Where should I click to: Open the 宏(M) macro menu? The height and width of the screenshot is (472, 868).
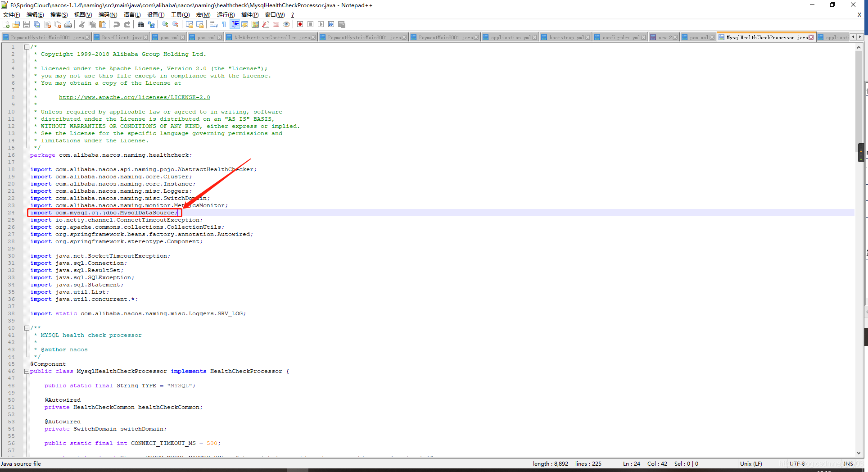[203, 15]
